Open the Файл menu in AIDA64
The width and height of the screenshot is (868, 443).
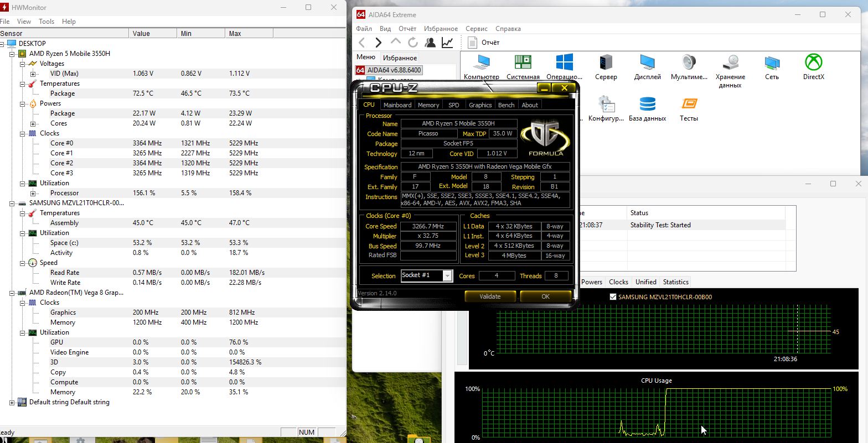(364, 29)
